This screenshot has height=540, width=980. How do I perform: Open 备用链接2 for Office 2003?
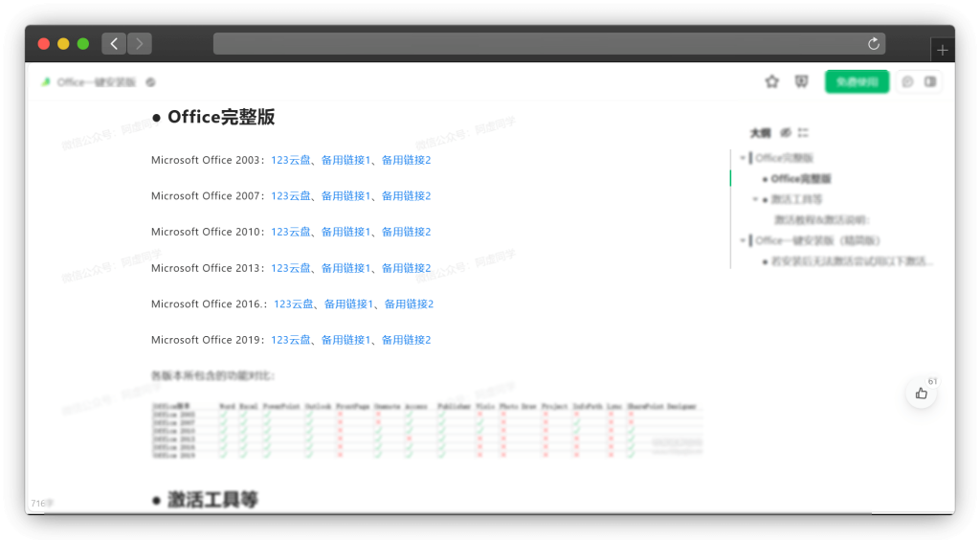(406, 160)
